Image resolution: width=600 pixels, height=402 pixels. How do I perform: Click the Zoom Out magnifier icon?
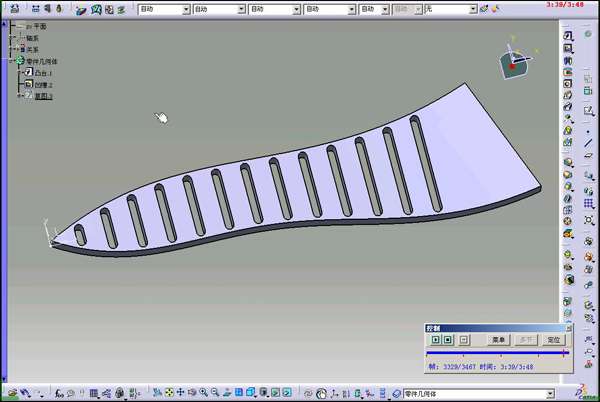[215, 393]
